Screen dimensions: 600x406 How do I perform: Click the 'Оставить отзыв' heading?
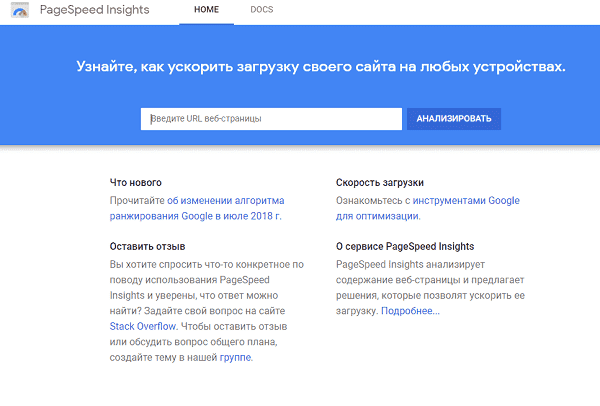[147, 246]
